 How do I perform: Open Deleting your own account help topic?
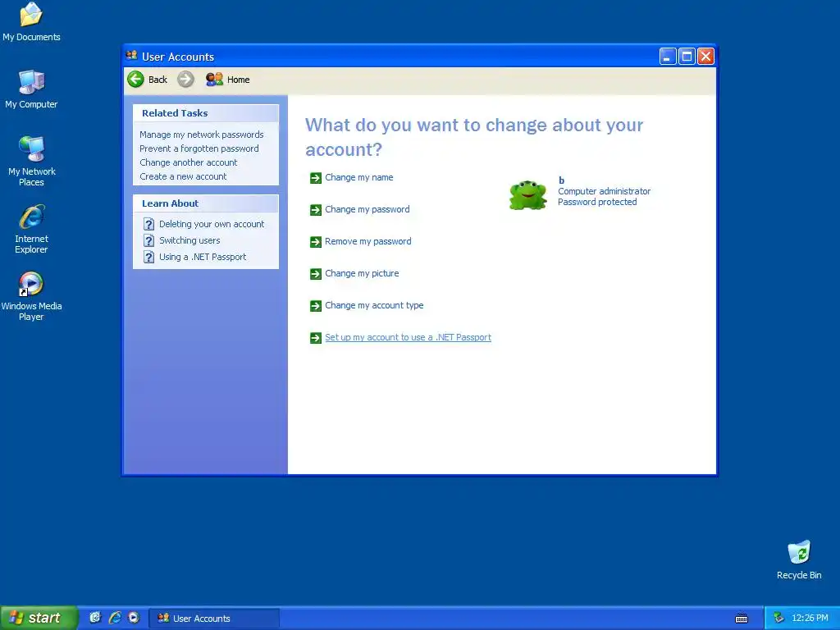211,224
